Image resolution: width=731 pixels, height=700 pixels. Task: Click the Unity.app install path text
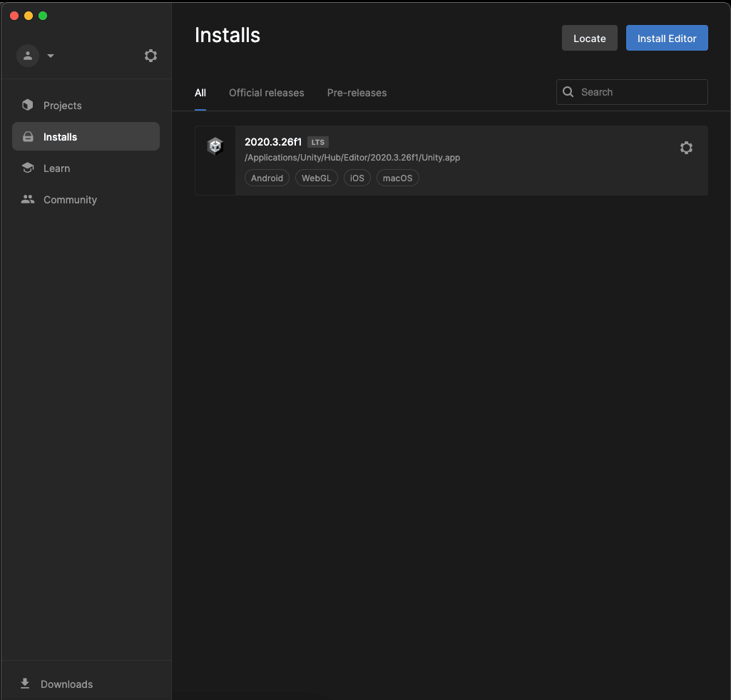pos(352,158)
